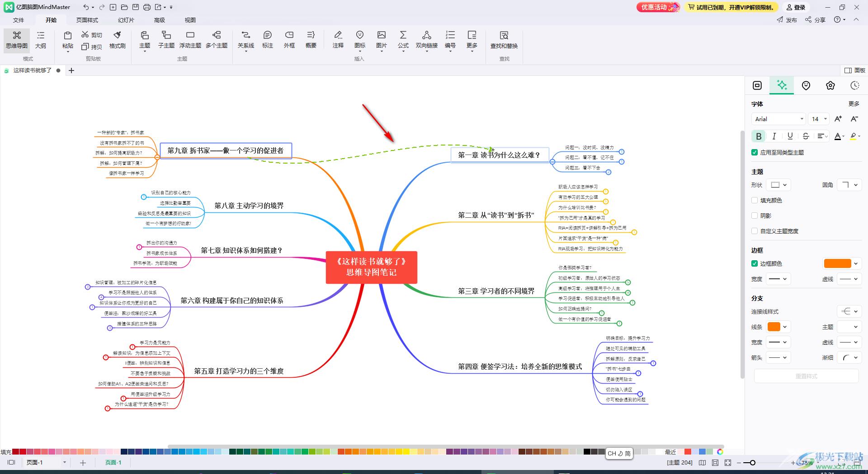Toggle the 面板 panel visibility
This screenshot has height=474, width=868.
click(x=854, y=70)
